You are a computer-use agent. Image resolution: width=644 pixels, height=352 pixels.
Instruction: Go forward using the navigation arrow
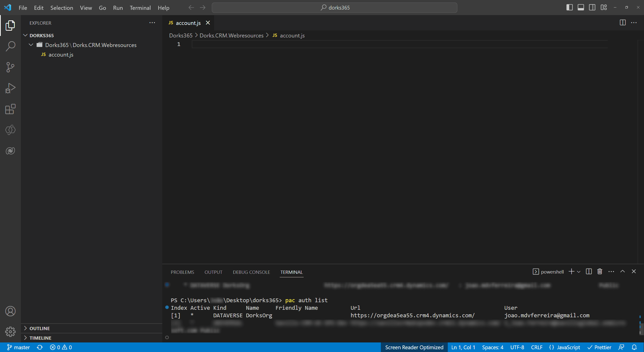click(203, 8)
